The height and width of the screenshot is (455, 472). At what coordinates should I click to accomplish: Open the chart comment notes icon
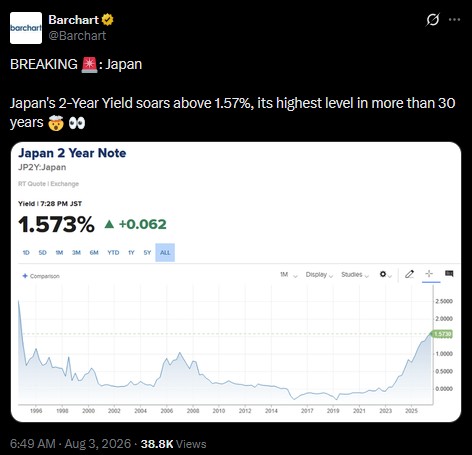(x=449, y=274)
